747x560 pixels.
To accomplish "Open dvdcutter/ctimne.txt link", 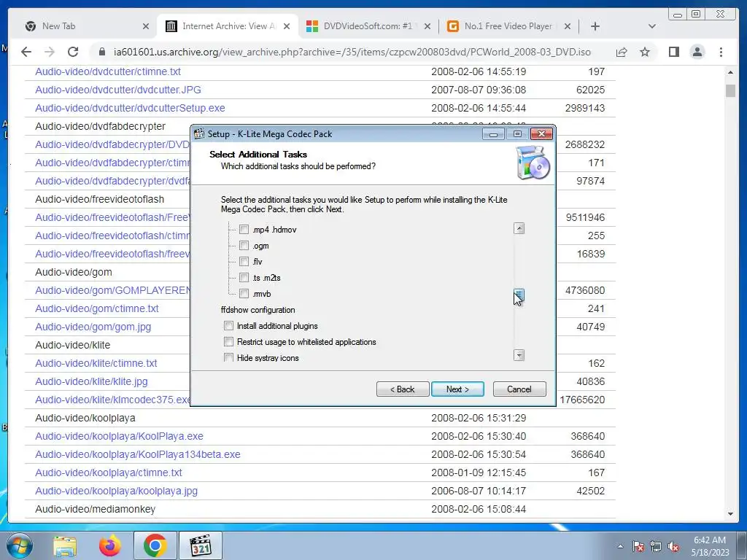I will (108, 71).
